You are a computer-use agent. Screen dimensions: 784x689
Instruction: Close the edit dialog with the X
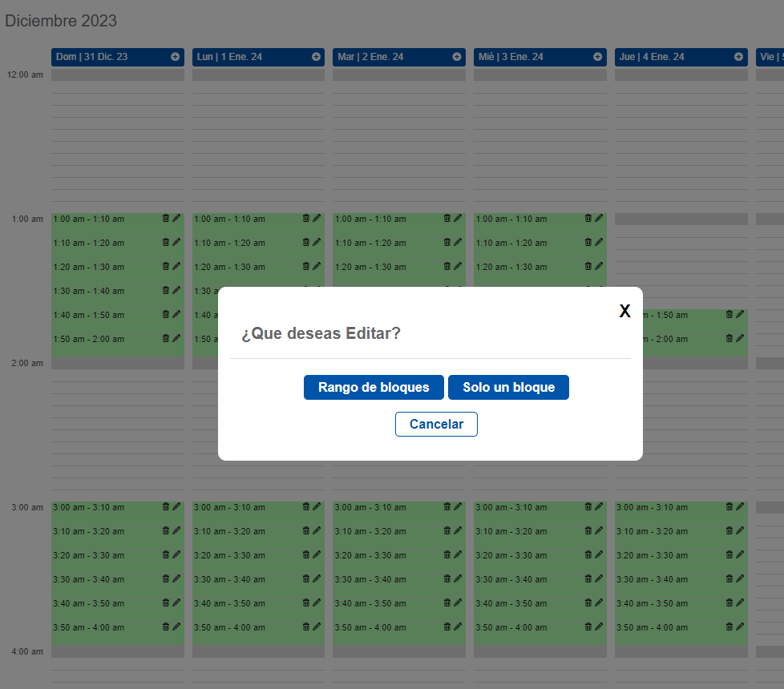(624, 311)
